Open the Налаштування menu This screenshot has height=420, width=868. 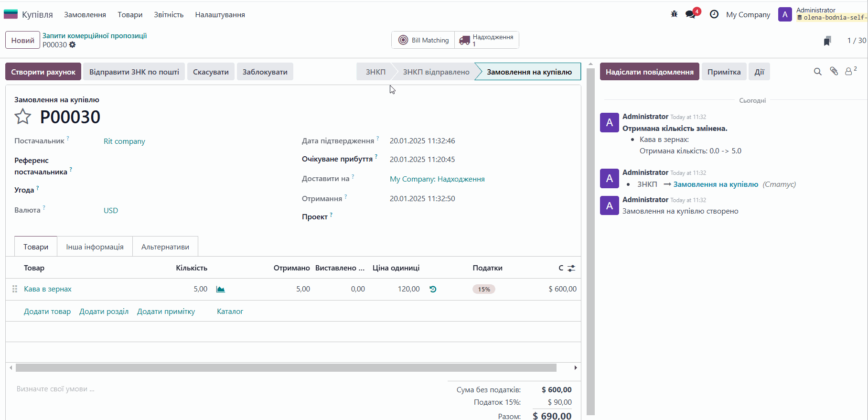(220, 15)
